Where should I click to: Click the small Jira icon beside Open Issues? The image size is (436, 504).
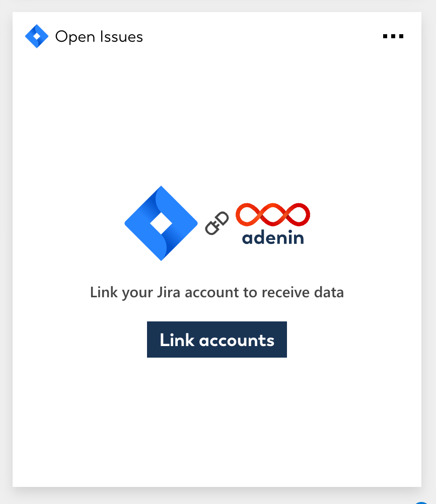[x=37, y=36]
